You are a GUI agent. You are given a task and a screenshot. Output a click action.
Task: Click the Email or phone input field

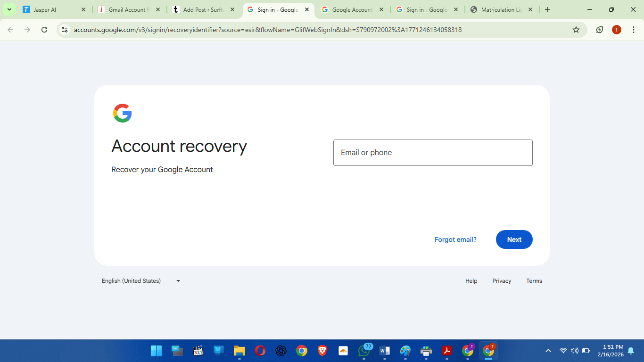433,153
